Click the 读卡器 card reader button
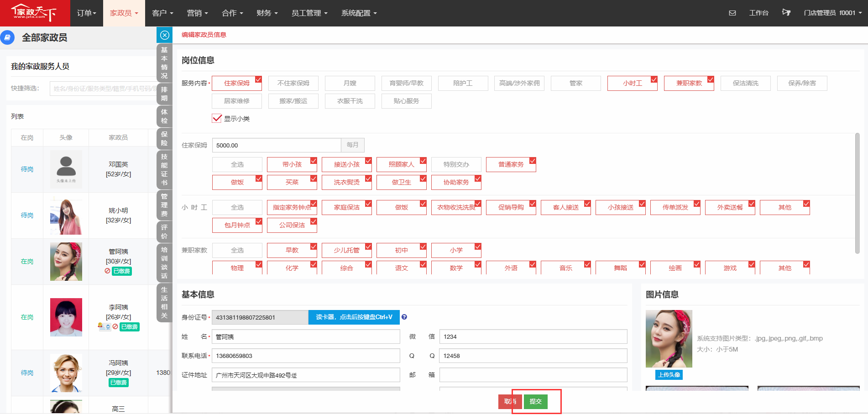The width and height of the screenshot is (868, 415). click(354, 317)
